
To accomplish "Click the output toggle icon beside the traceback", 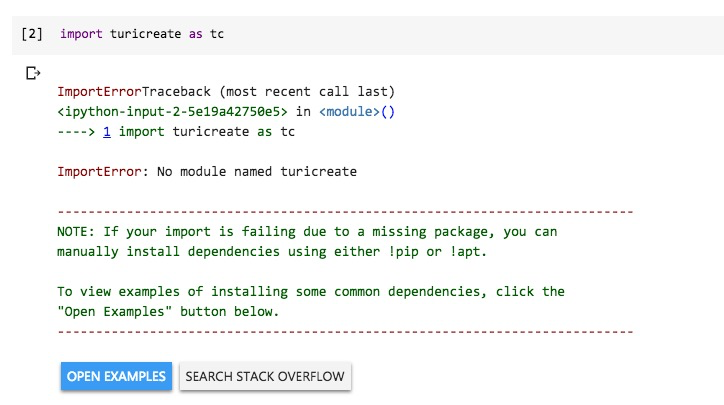I will point(33,72).
